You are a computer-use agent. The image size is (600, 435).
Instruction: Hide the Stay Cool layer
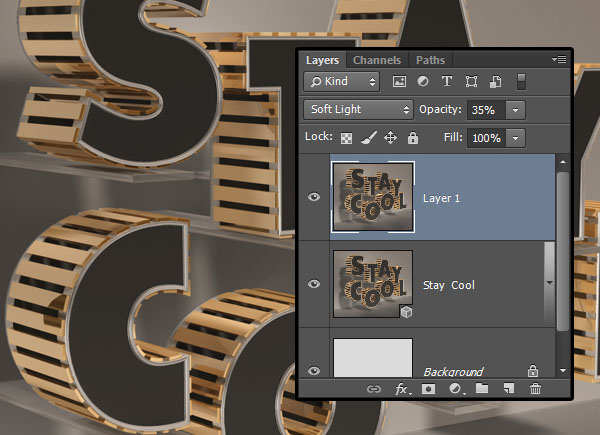click(314, 284)
